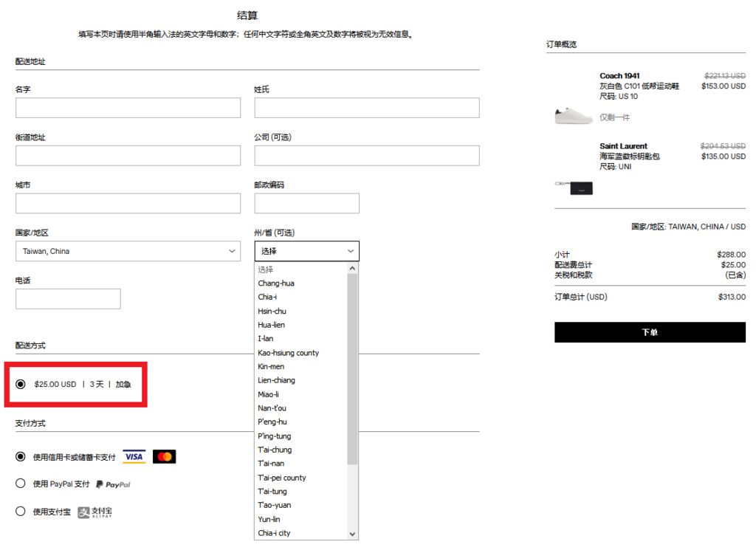756x550 pixels.
Task: Select Kin-men option
Action: pyautogui.click(x=301, y=366)
